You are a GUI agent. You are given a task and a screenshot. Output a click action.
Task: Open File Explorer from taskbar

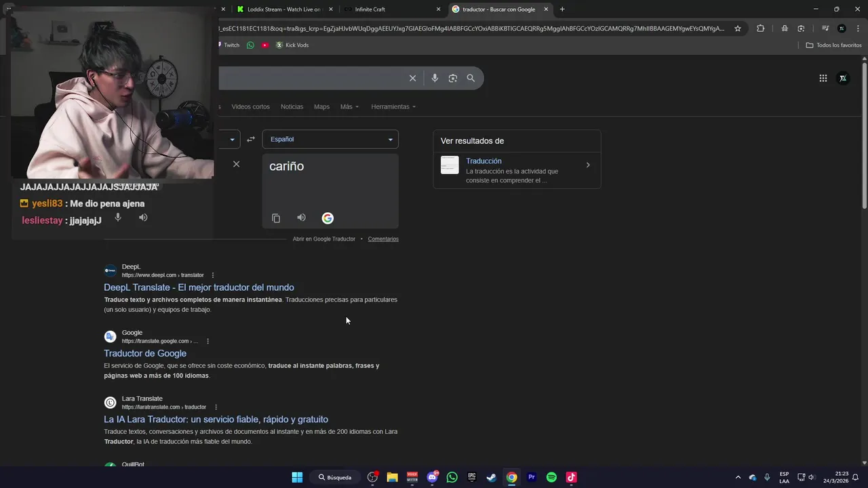392,477
